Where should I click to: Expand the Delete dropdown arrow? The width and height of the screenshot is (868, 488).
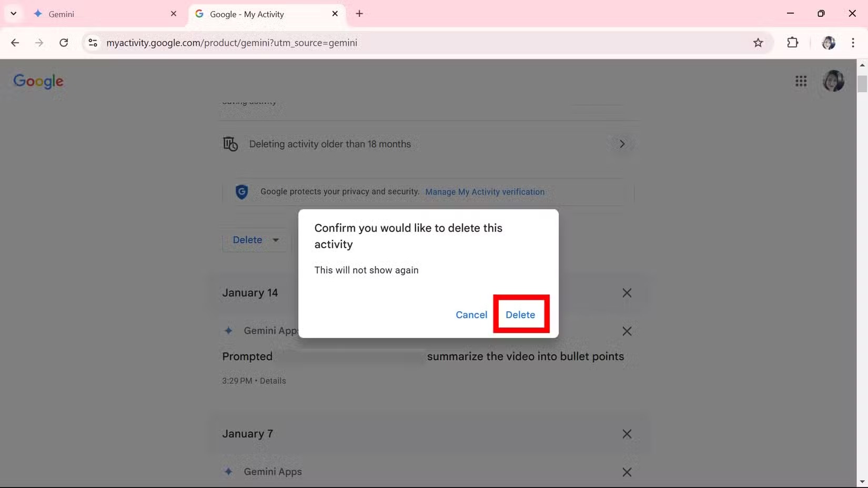point(276,240)
